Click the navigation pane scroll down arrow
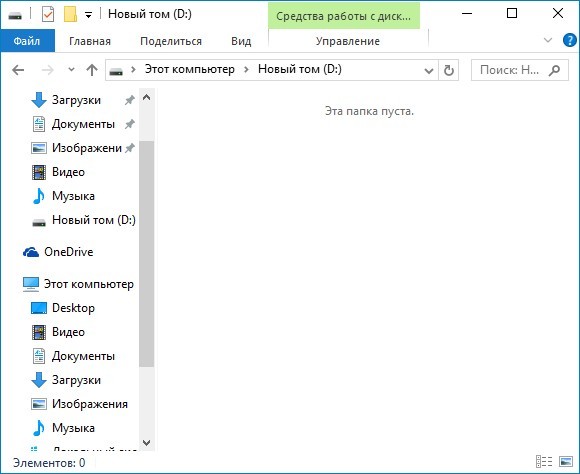The width and height of the screenshot is (580, 474). pyautogui.click(x=146, y=443)
